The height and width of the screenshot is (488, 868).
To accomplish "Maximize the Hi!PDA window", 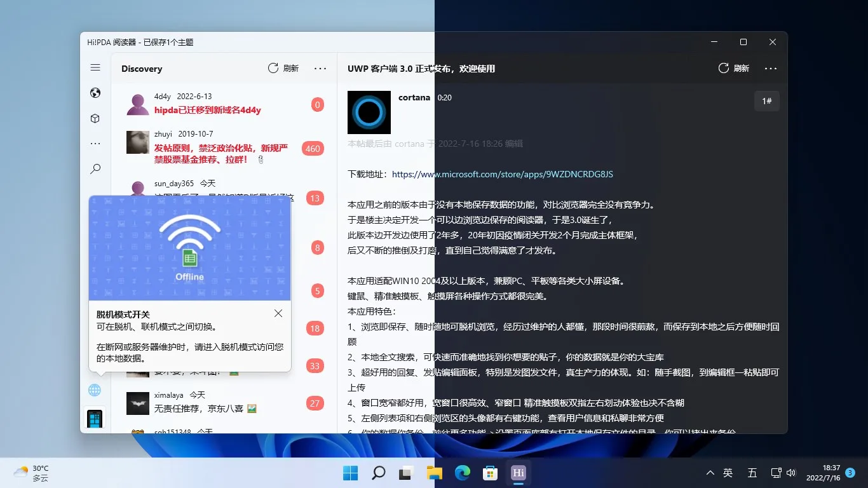I will (743, 42).
